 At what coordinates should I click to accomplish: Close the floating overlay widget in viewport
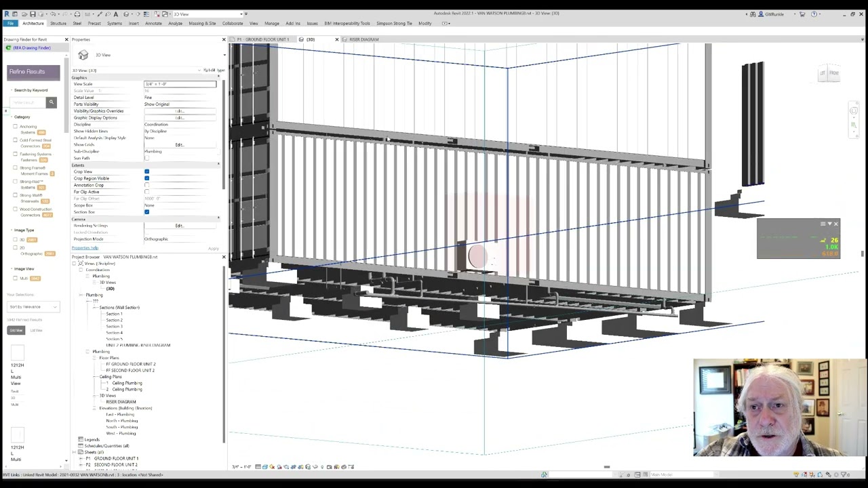point(835,224)
